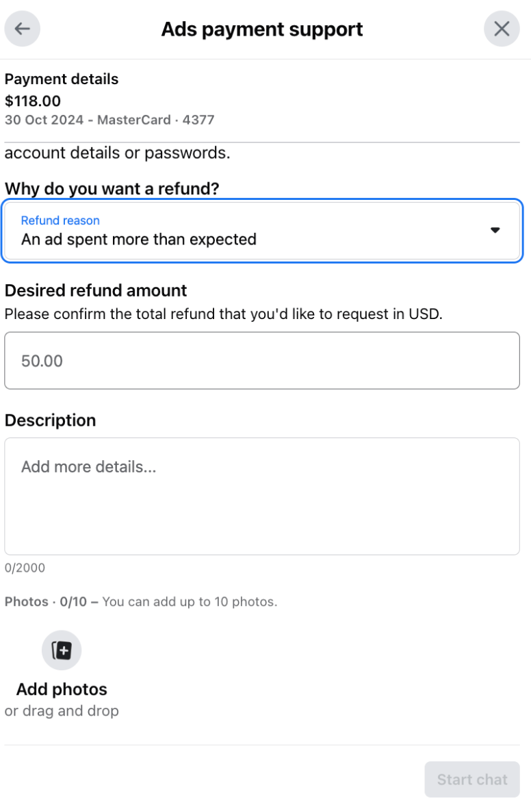Click the X close icon
Image resolution: width=531 pixels, height=812 pixels.
(x=502, y=29)
